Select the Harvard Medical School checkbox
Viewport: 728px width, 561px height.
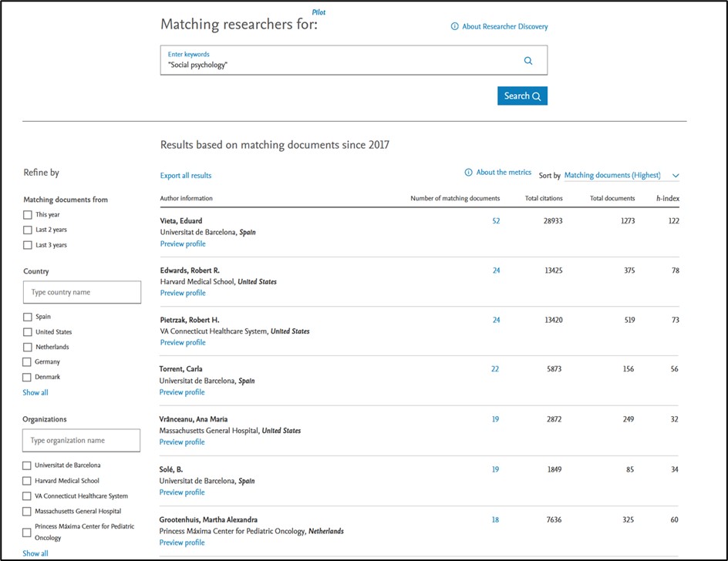click(x=29, y=481)
